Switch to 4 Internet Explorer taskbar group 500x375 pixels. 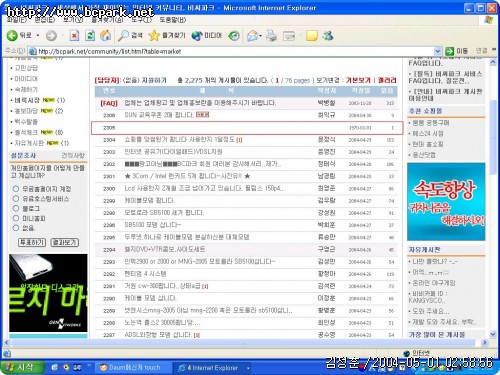tap(212, 368)
